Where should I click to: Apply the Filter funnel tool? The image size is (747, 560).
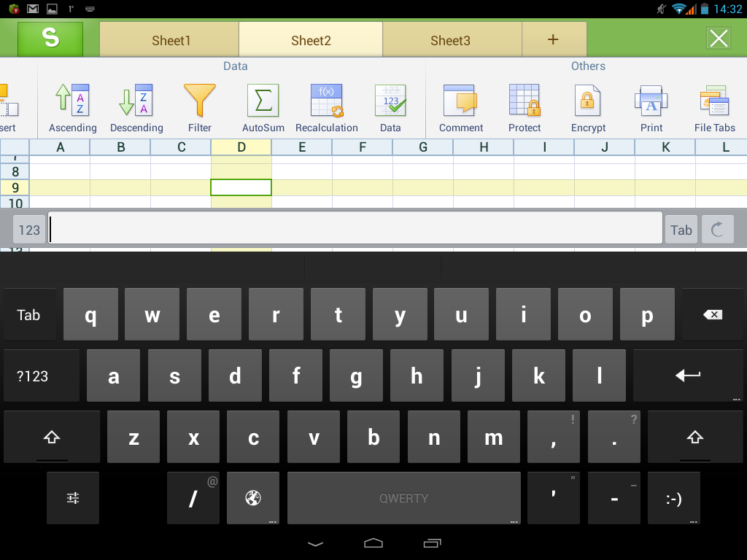pos(199,108)
